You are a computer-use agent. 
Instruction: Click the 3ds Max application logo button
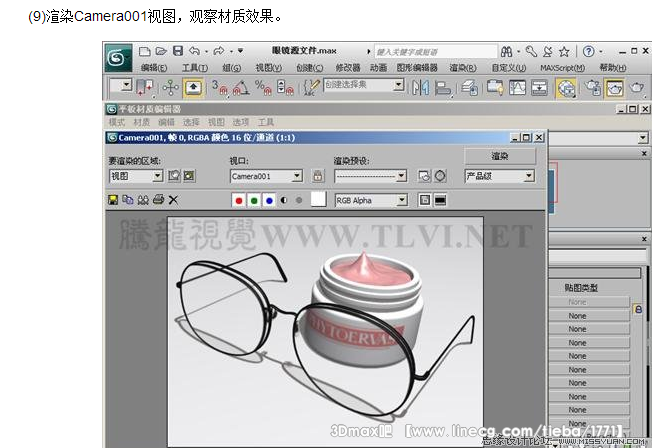click(118, 58)
